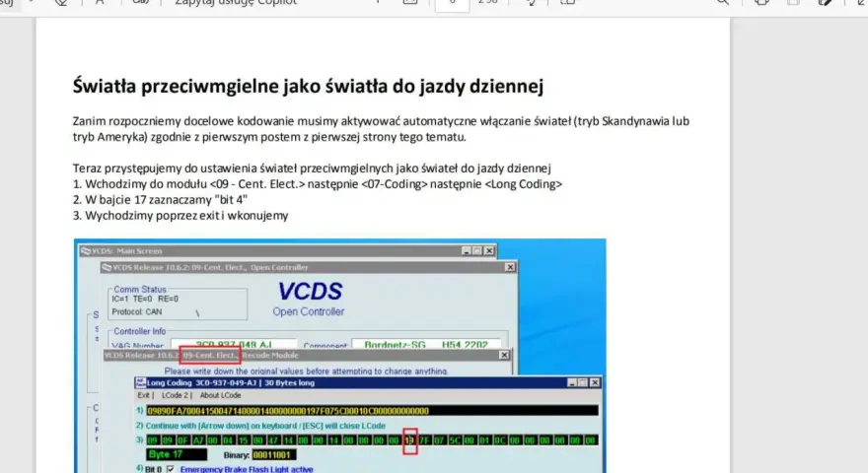Click the long coding string field on line 1

point(372,411)
